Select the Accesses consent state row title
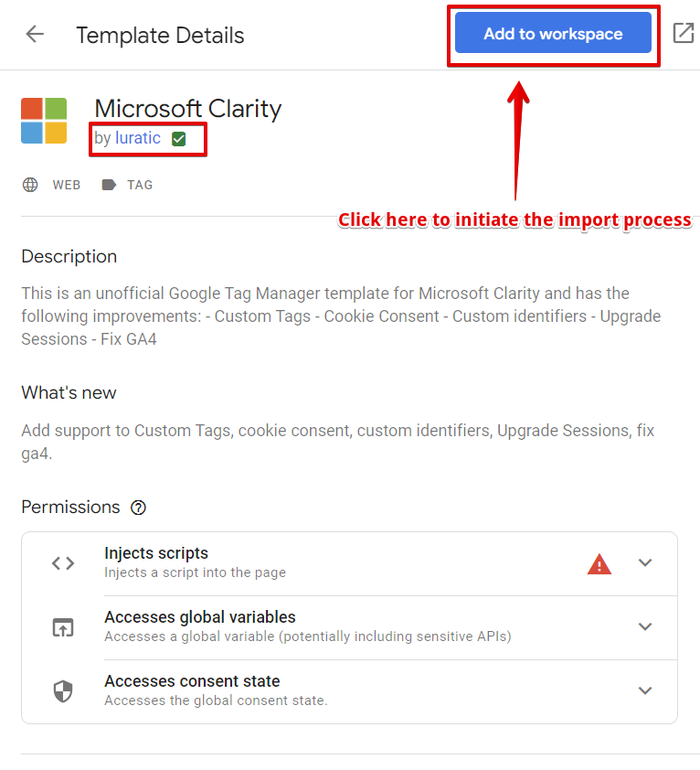Image resolution: width=700 pixels, height=770 pixels. click(x=192, y=681)
